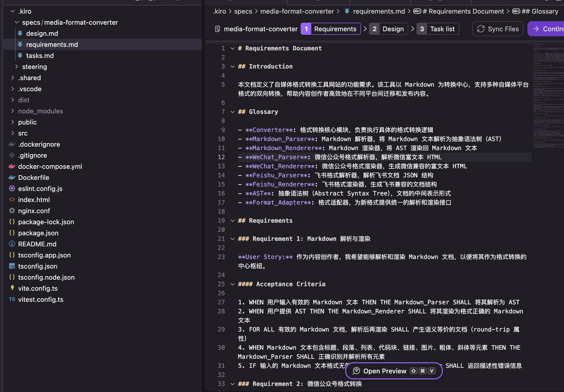This screenshot has height=392, width=564.
Task: Click the blue arrow icon on design.md
Action: point(19,33)
